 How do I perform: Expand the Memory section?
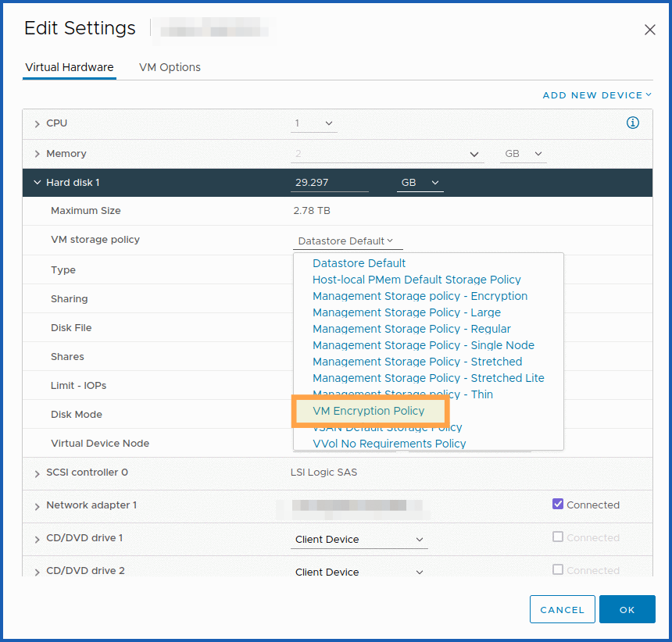click(37, 154)
